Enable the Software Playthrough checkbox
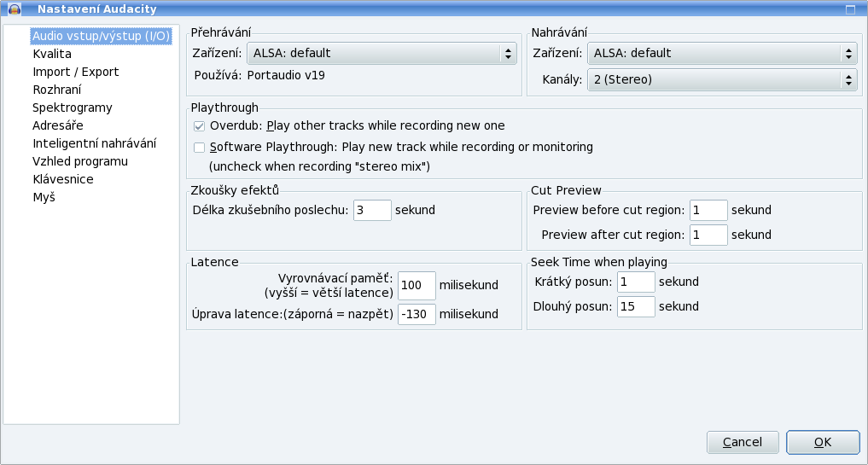Screen dimensions: 868x465 (x=199, y=148)
